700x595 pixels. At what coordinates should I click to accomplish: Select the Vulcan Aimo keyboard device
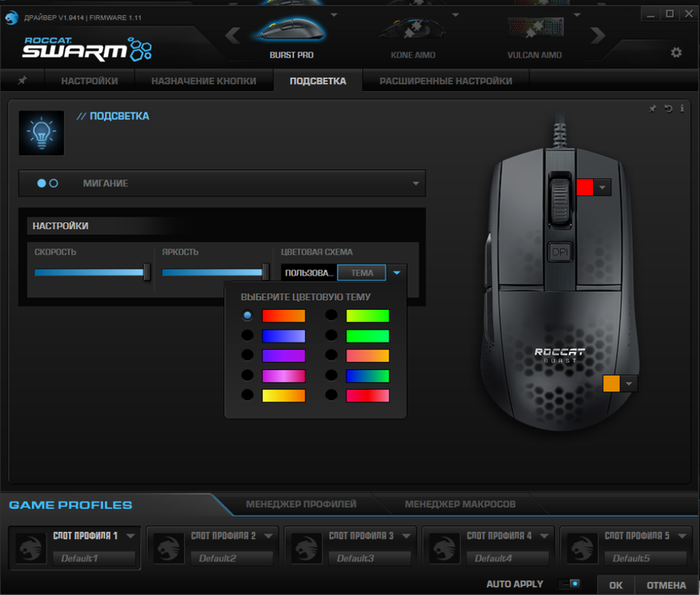(x=535, y=28)
